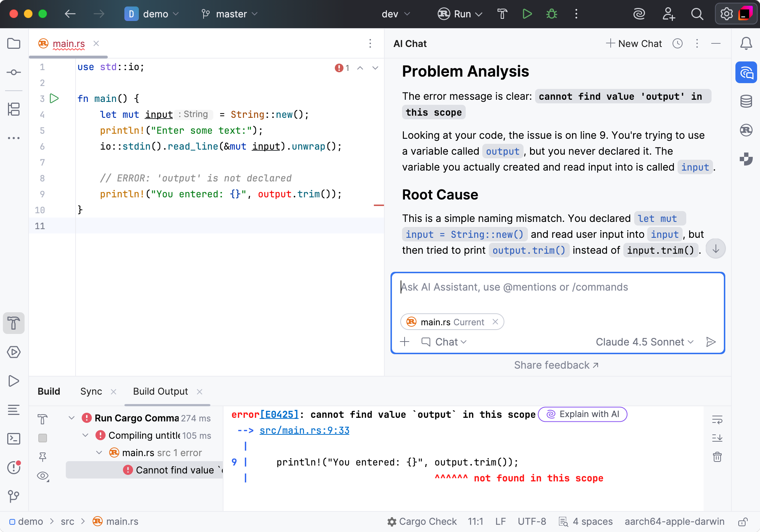The height and width of the screenshot is (532, 760).
Task: Open the Claude 4.5 Sonnet model selector
Action: click(x=644, y=342)
